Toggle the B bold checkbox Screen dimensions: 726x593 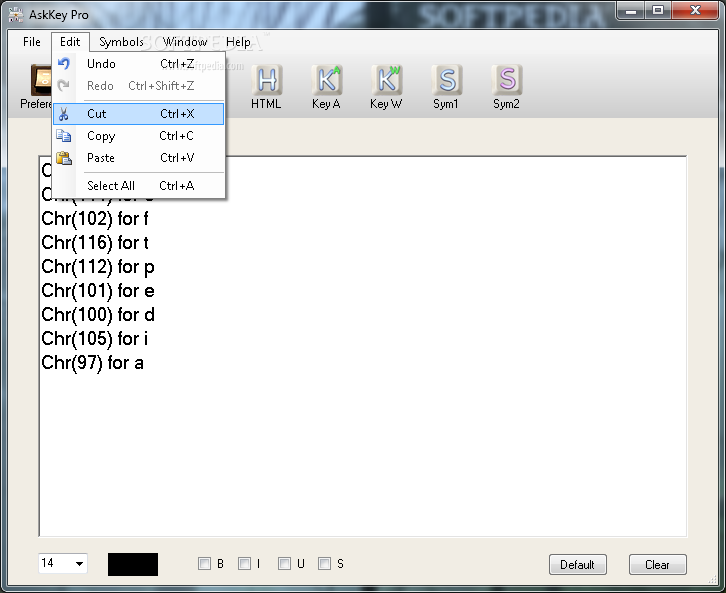[204, 563]
